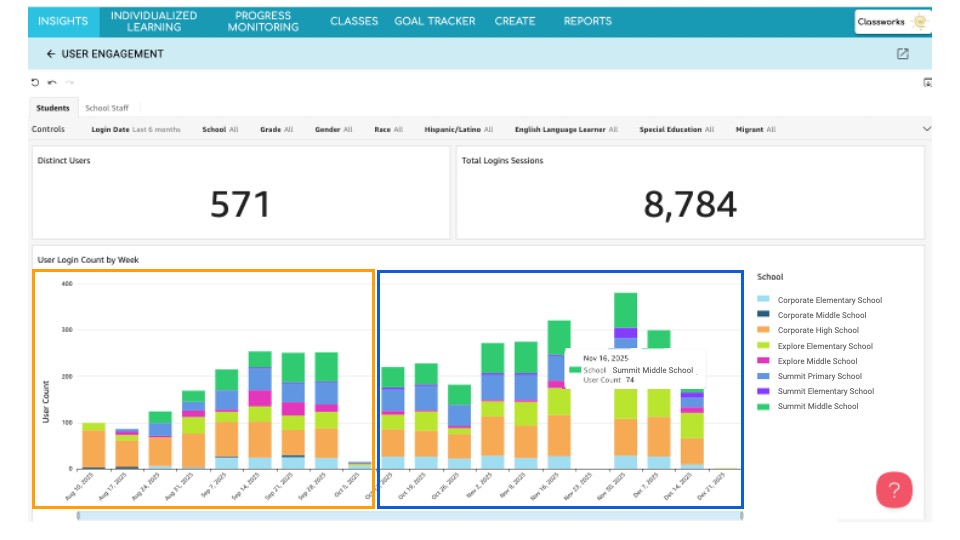
Task: Open the School filter dropdown
Action: [220, 129]
